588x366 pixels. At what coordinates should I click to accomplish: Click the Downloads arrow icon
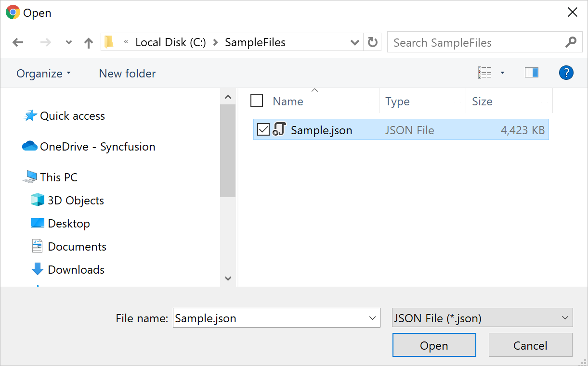coord(38,269)
